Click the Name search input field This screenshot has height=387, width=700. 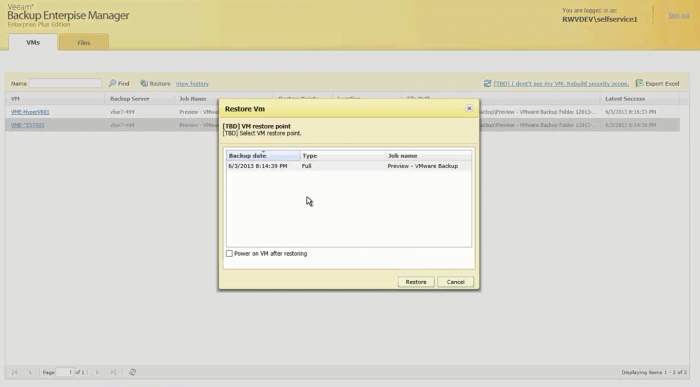[65, 83]
